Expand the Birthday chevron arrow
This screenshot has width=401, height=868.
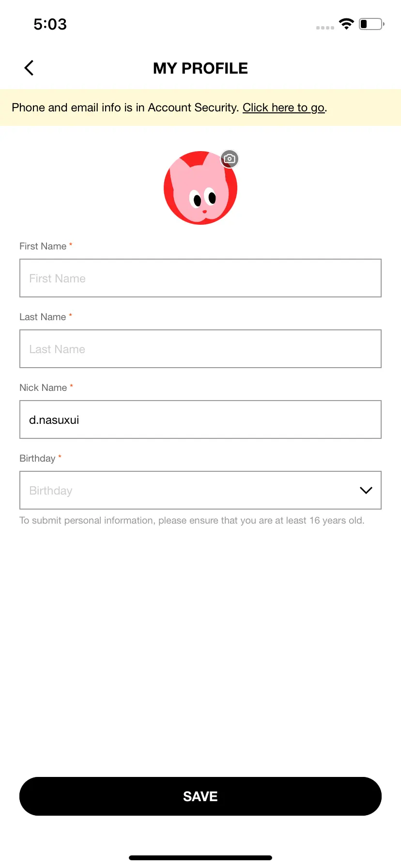[x=366, y=490]
